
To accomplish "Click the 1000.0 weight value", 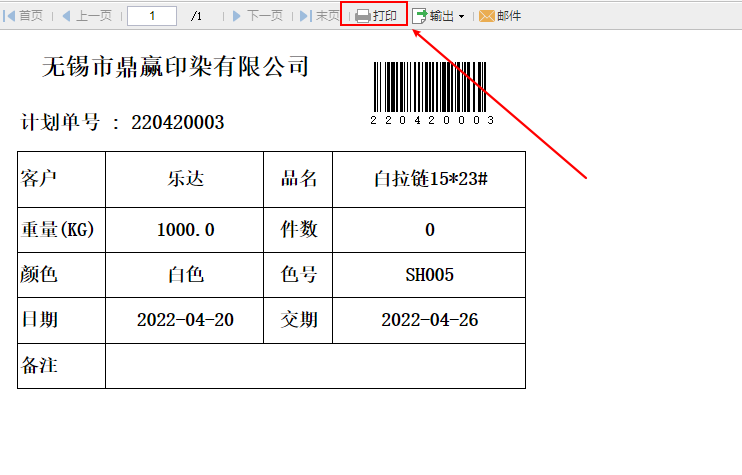I will [185, 230].
